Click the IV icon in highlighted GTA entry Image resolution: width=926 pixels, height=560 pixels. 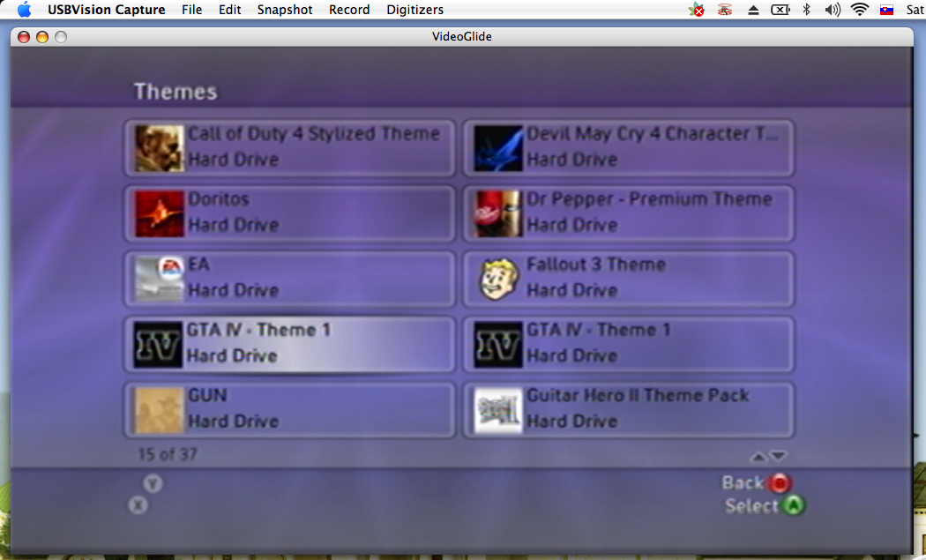158,345
